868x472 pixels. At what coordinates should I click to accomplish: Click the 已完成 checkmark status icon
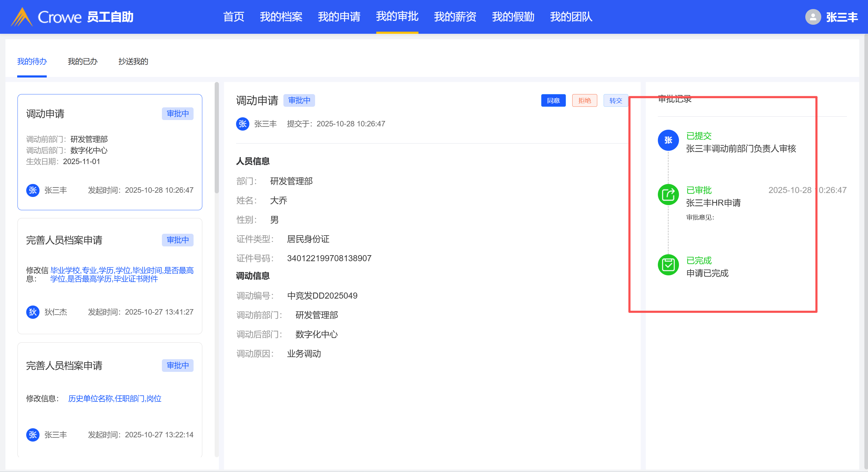(x=668, y=265)
